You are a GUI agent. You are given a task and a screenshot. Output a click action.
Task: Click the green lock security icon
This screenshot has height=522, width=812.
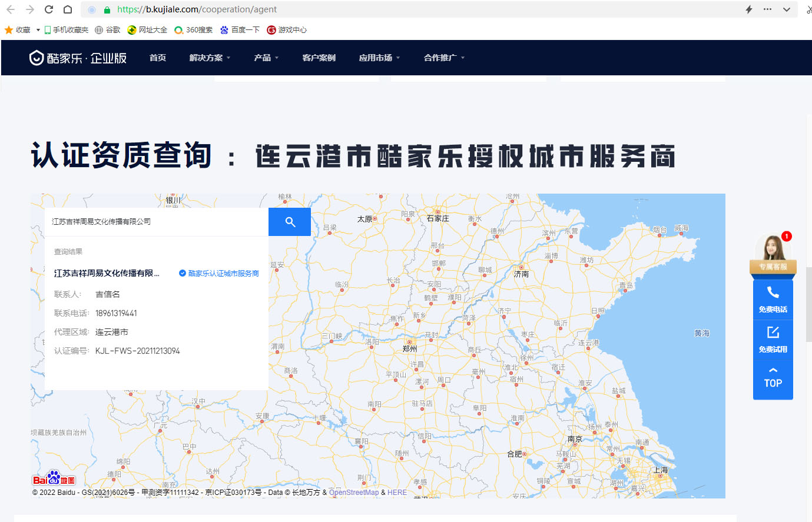click(107, 10)
